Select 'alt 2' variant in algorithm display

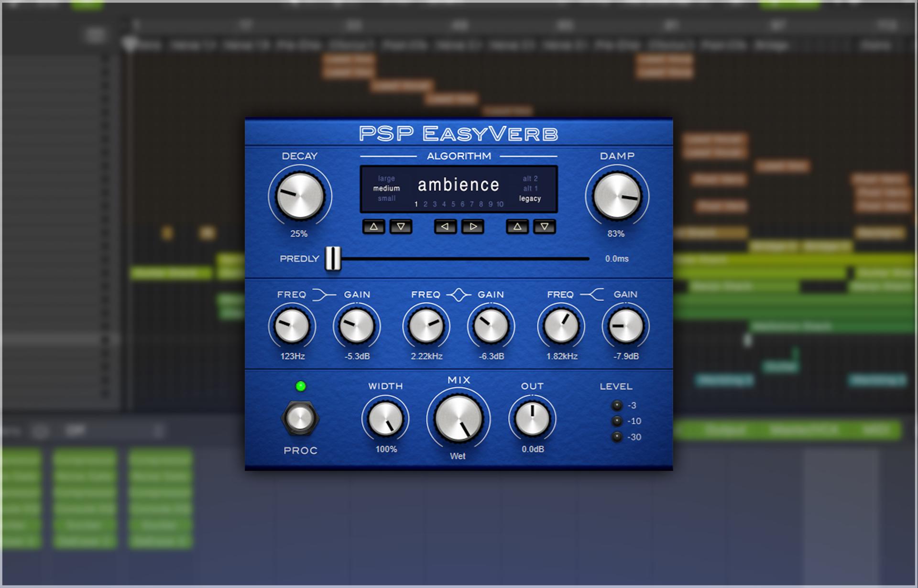pos(530,178)
